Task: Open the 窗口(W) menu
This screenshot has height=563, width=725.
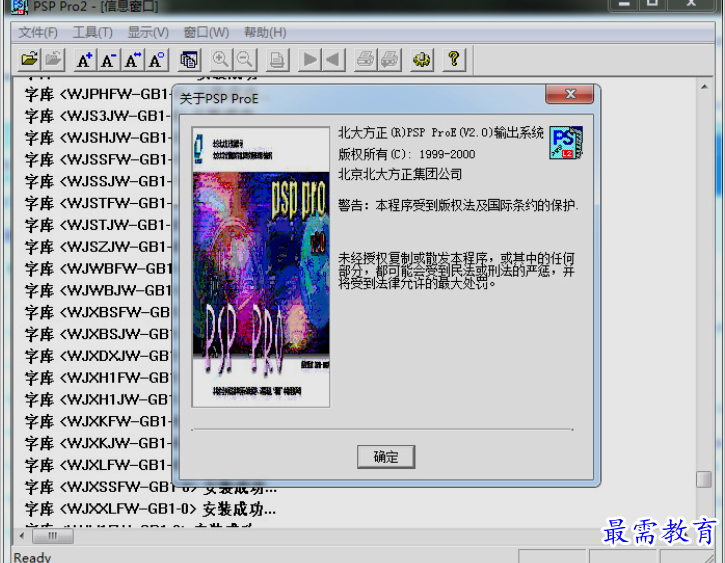Action: (206, 32)
